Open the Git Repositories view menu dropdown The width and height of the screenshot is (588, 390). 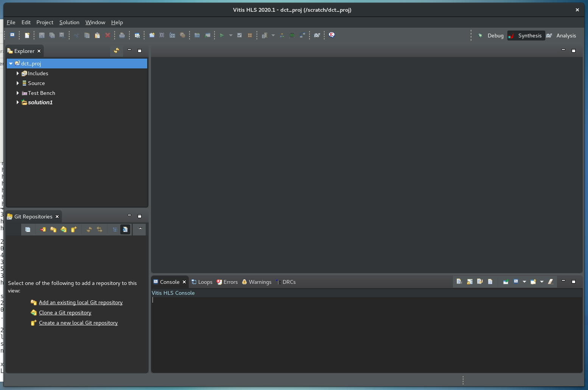(x=140, y=229)
